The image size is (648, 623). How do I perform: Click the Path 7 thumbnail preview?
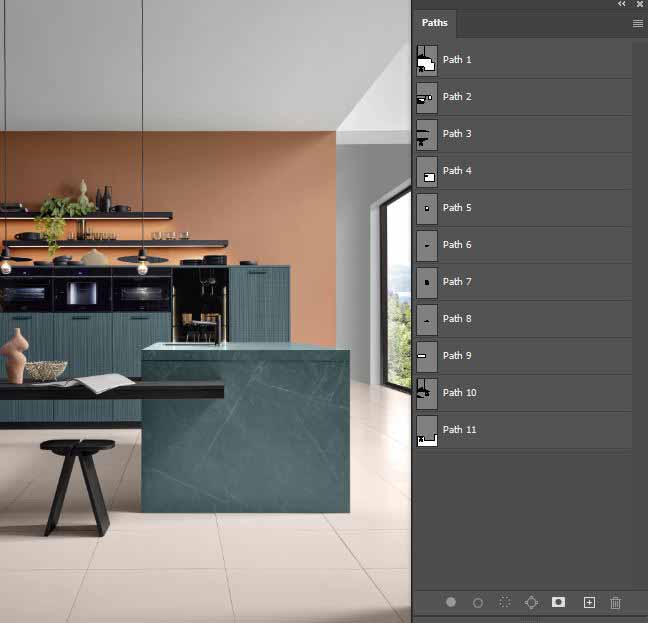pos(427,282)
